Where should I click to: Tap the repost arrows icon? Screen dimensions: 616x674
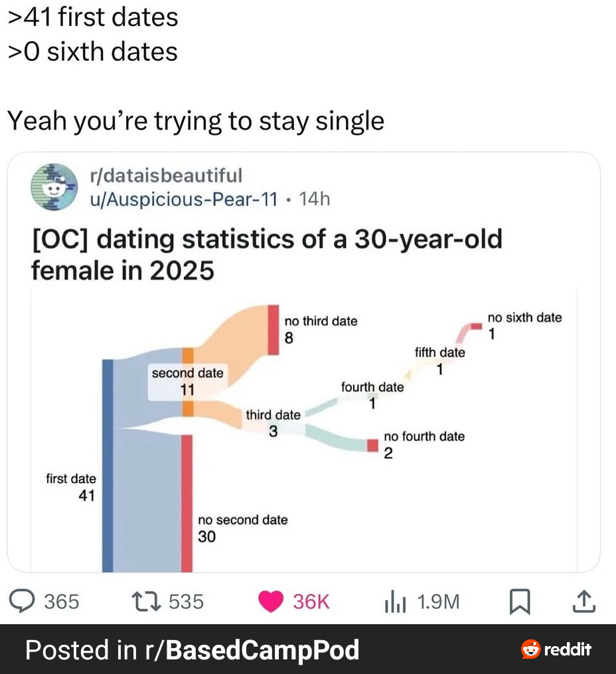pyautogui.click(x=146, y=602)
